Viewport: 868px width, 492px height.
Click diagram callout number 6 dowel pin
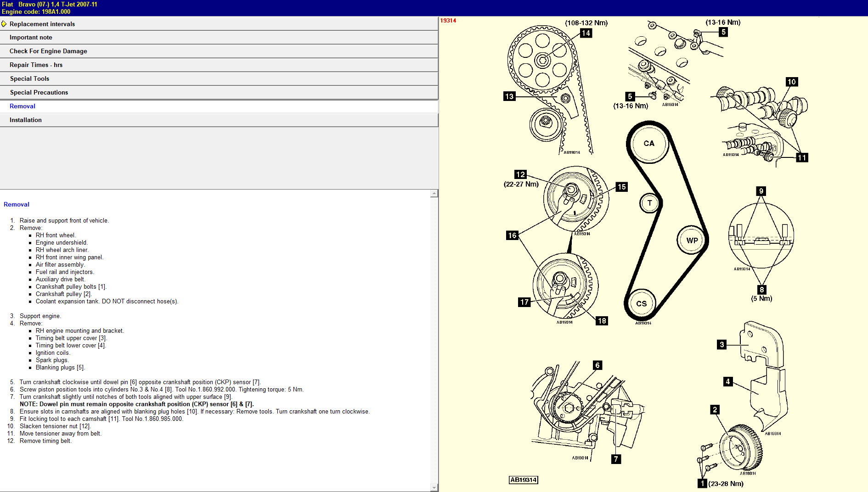tap(597, 365)
